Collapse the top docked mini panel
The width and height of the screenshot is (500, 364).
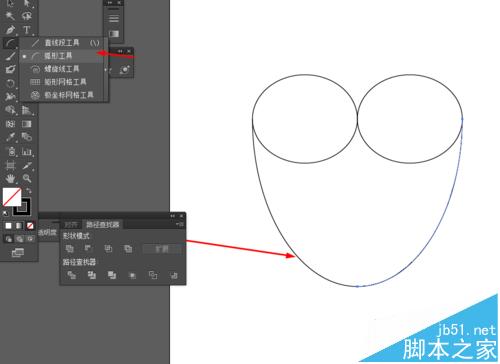110,3
